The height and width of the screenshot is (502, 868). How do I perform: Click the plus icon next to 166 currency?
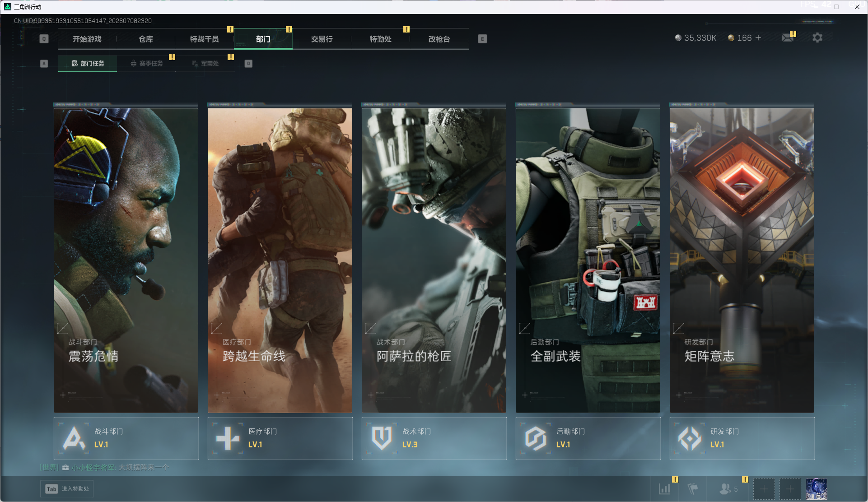[758, 38]
